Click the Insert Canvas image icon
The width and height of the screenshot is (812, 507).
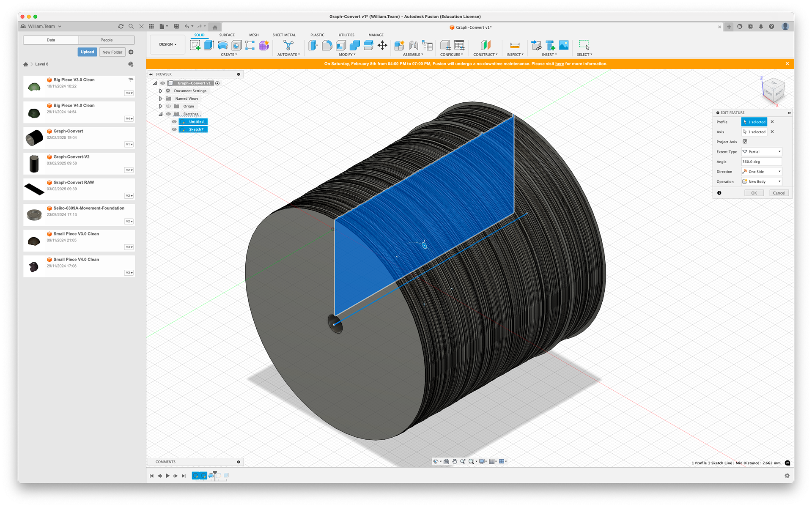tap(564, 45)
